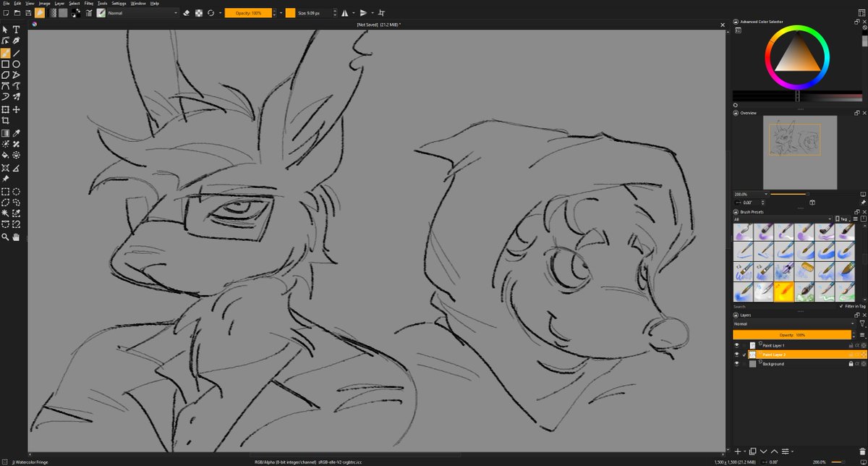Open brush presets tag filter 'All' dropdown
This screenshot has height=466, width=868.
783,219
